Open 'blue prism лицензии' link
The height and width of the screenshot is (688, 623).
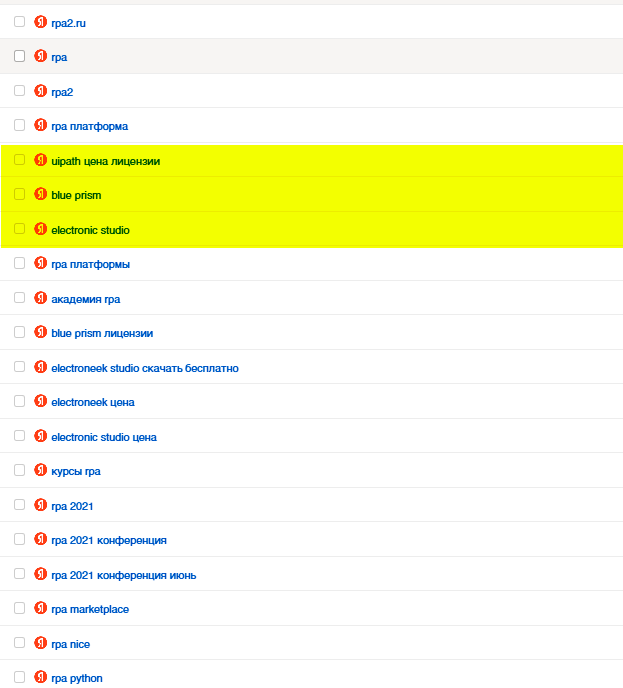(102, 333)
